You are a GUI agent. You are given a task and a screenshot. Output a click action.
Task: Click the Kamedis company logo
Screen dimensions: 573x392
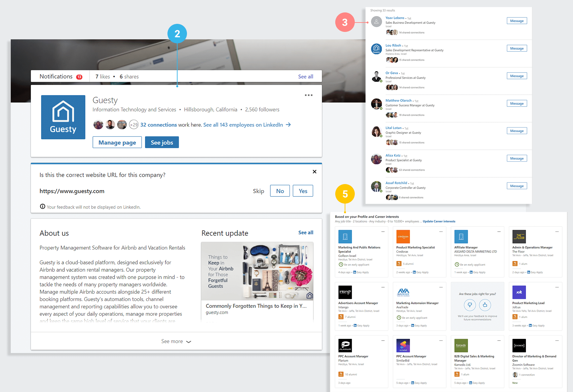[461, 345]
